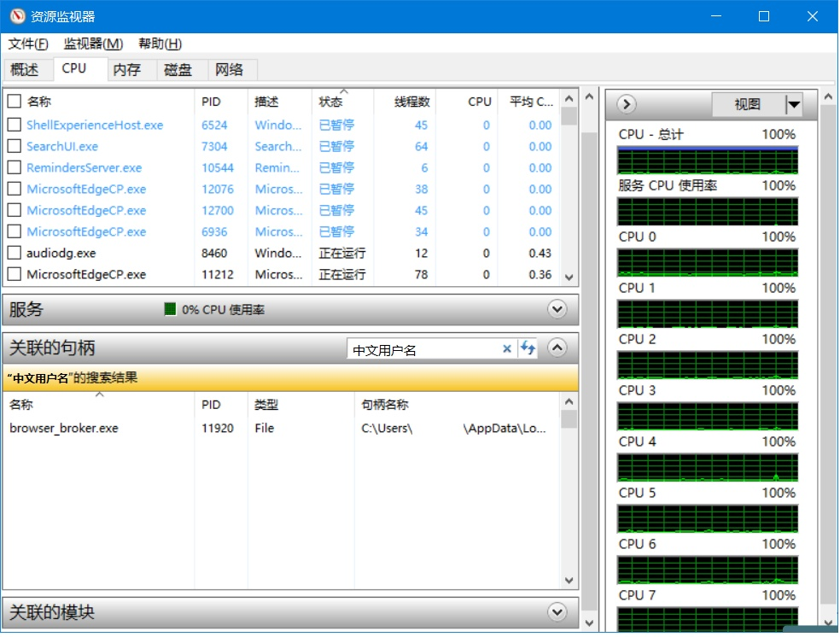Click the CPU 0 usage graph

tap(707, 262)
